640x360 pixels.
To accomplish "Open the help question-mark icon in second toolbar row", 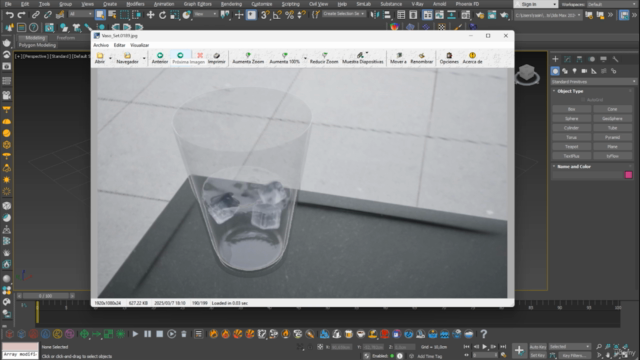I will [33, 27].
